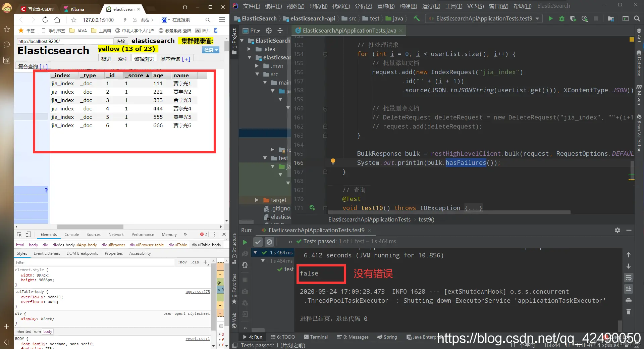Toggle show ignored tests button

269,242
